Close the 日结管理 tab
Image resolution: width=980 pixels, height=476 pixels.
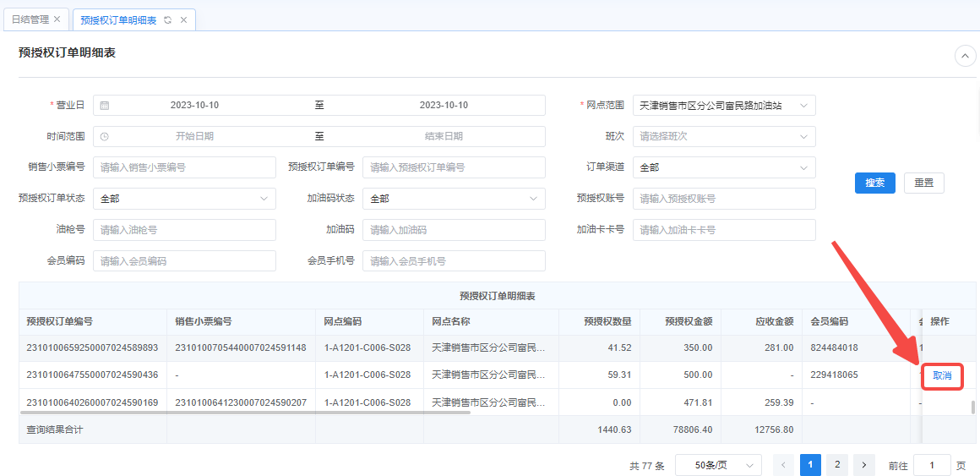[57, 19]
